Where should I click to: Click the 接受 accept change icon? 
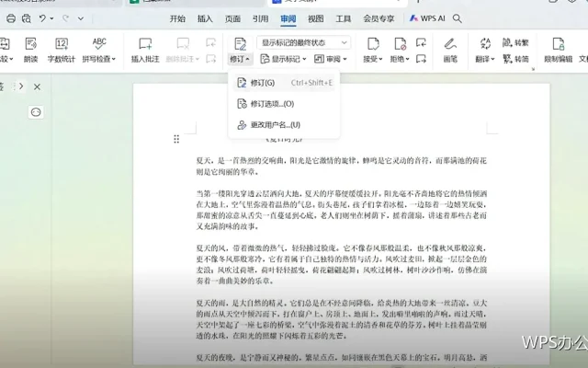tap(373, 44)
